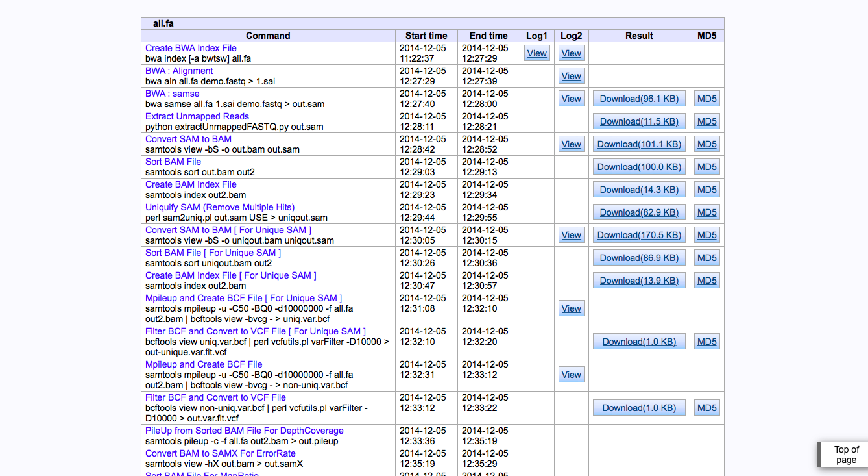
Task: View Log2 for Convert SAM to BAM Unique SAM
Action: (x=571, y=235)
